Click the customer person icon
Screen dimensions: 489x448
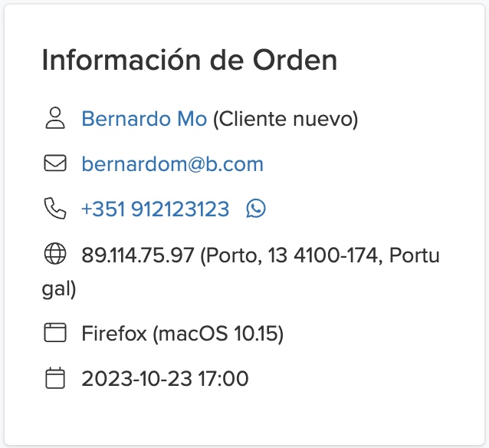point(54,119)
